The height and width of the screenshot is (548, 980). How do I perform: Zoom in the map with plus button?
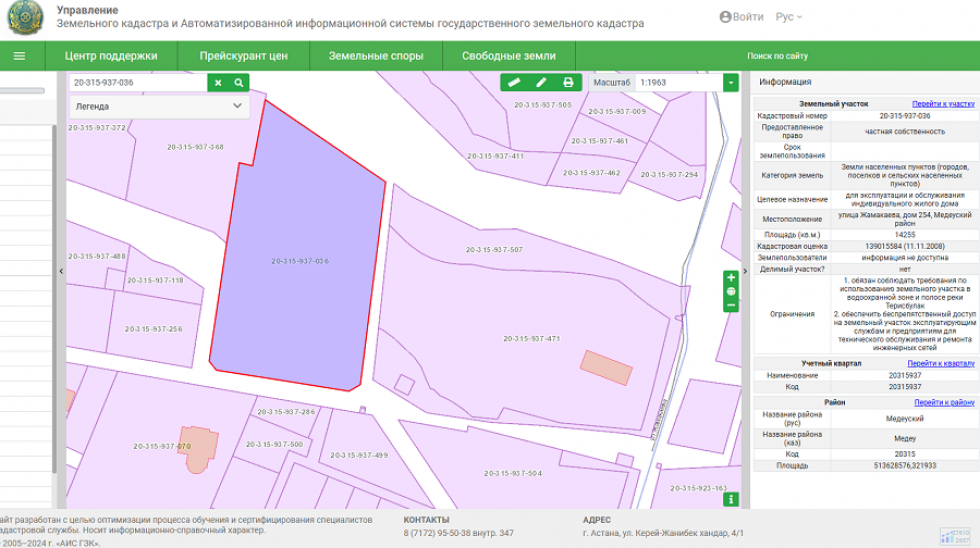731,278
